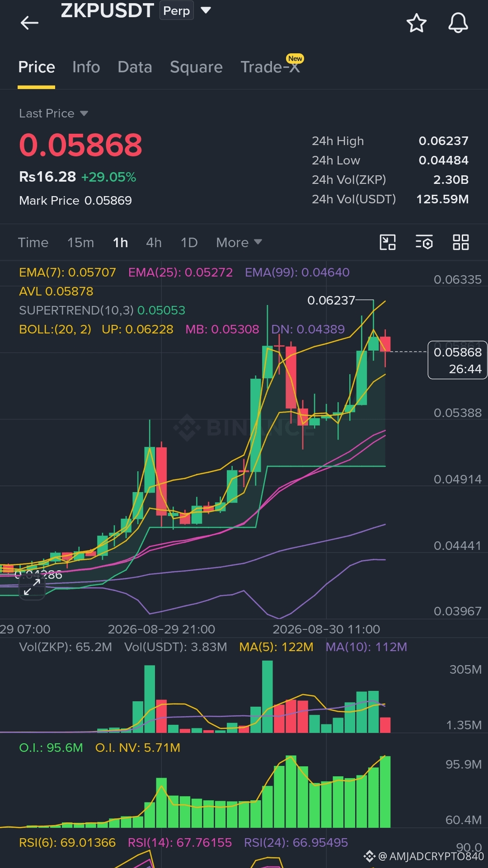The width and height of the screenshot is (488, 868).
Task: Tap the EMA(99): 0.04640 indicator label
Action: tap(297, 272)
